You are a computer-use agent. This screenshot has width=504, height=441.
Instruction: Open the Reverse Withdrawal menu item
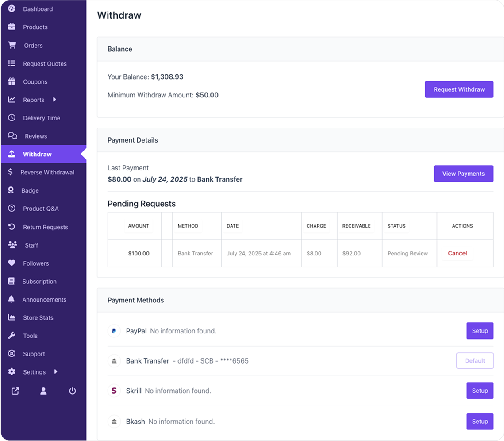[x=47, y=172]
